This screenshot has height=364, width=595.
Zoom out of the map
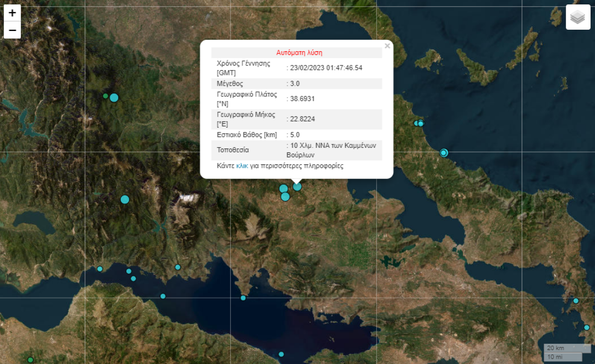coord(12,30)
